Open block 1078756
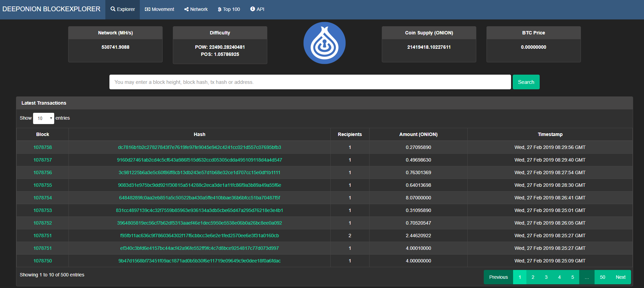 43,172
